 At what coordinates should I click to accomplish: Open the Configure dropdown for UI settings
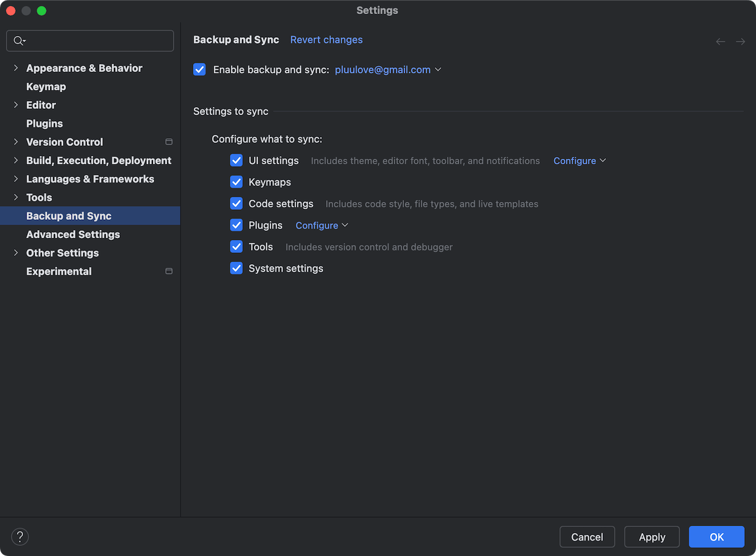[x=579, y=161]
